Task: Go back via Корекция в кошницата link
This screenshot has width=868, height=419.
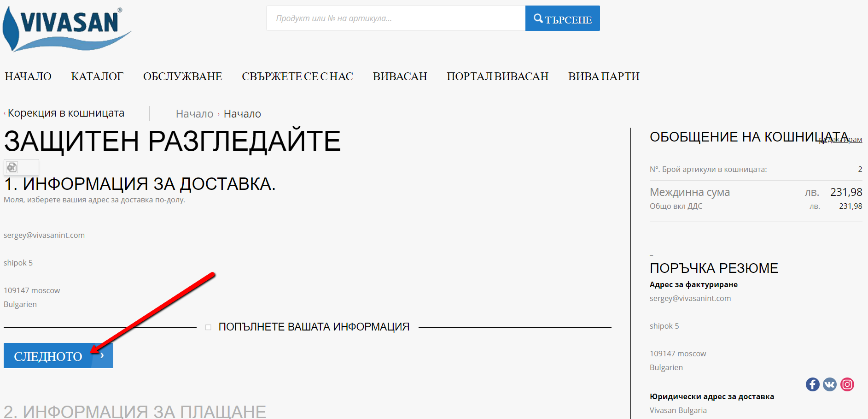Action: point(66,113)
